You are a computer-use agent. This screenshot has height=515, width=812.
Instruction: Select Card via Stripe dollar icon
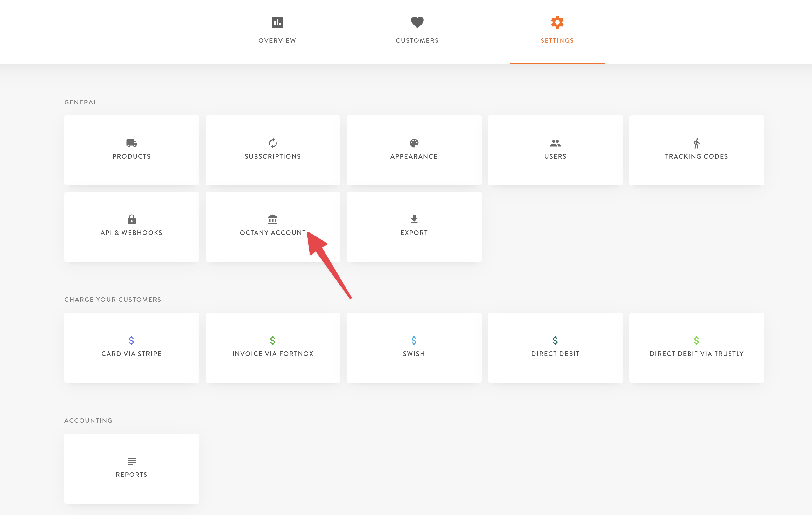131,340
